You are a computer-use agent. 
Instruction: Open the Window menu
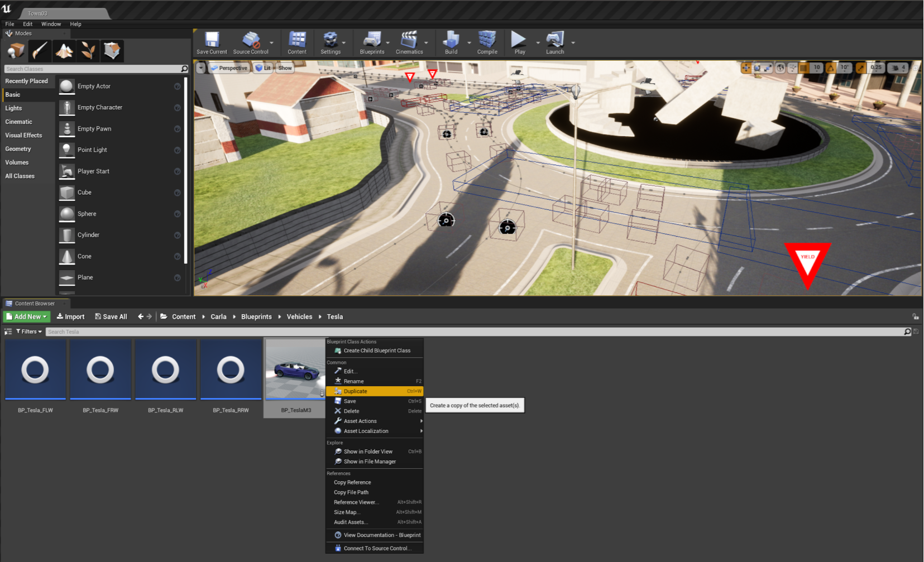pos(51,24)
